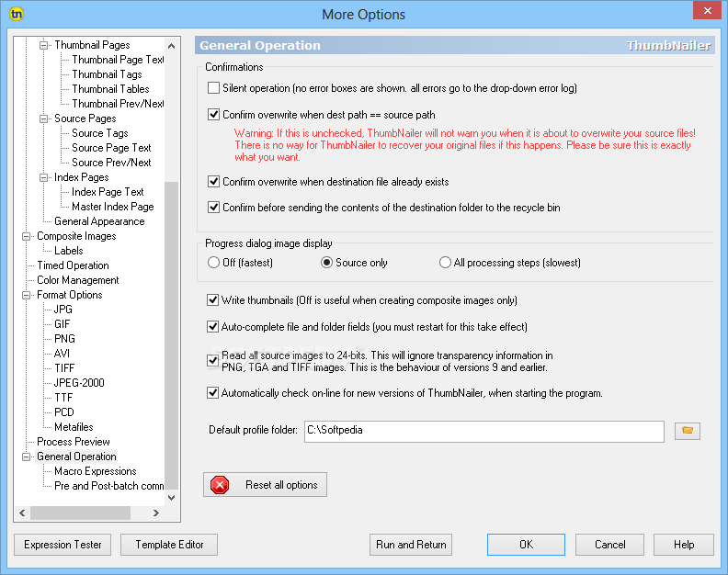Collapse the Source Pages tree node
Screen dimensions: 728x575
click(43, 118)
